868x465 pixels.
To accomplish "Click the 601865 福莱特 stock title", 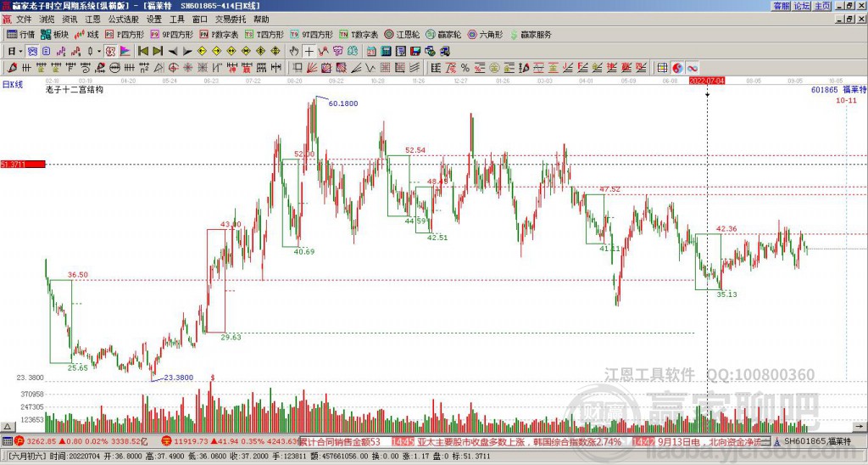I will pos(838,89).
